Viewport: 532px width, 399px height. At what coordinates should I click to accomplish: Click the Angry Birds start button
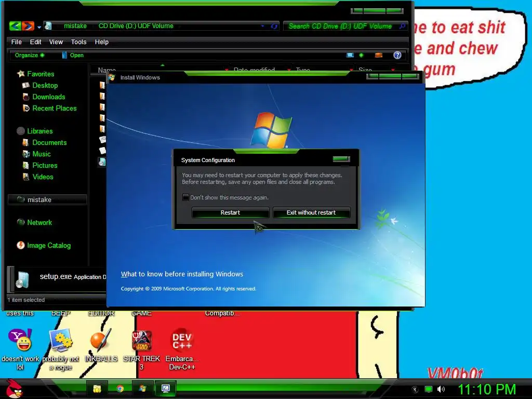click(x=14, y=389)
